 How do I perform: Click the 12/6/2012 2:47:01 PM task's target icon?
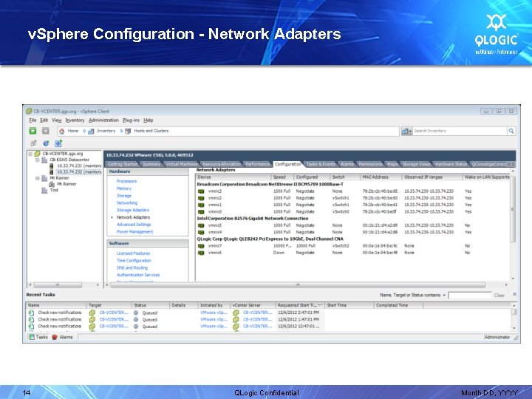pyautogui.click(x=92, y=313)
